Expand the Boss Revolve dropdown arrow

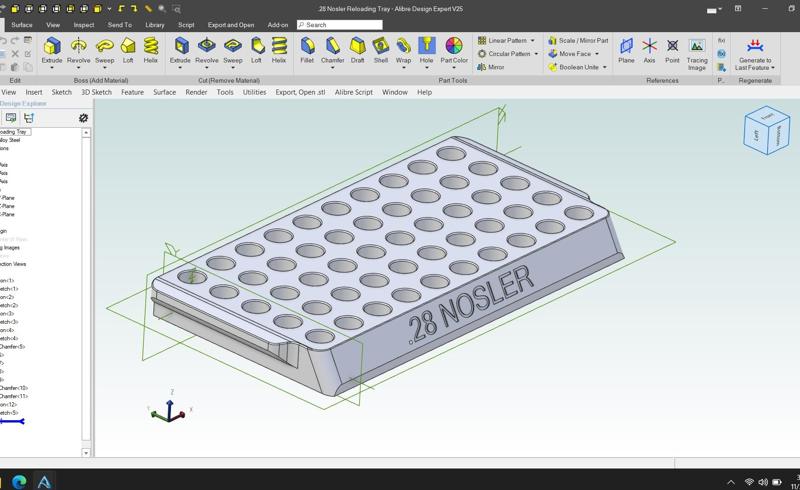tap(79, 68)
